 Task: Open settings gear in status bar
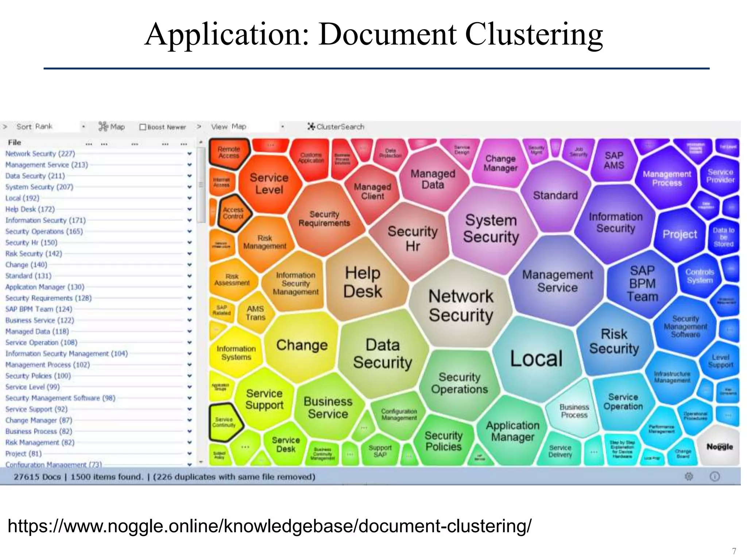click(x=689, y=476)
